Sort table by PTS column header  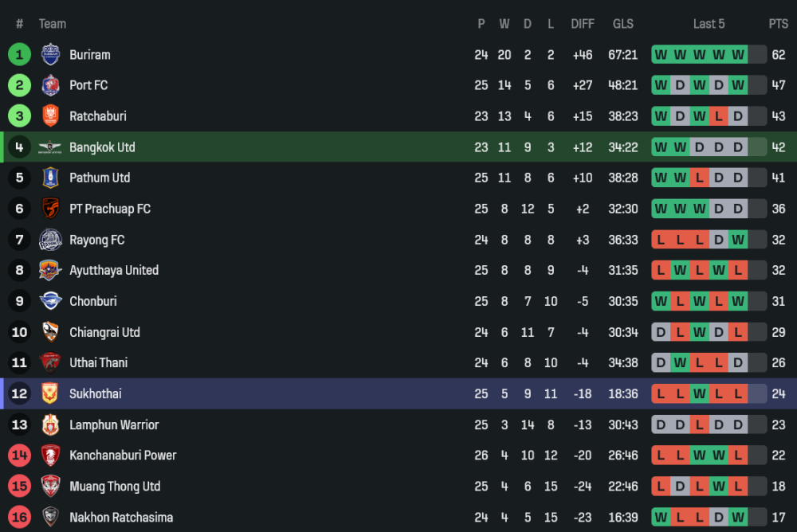[778, 24]
